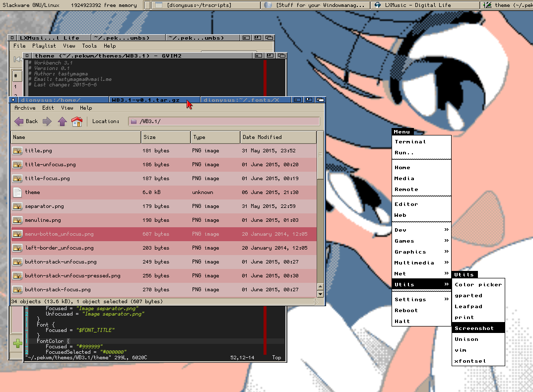Click the title.png file icon
Image resolution: width=533 pixels, height=392 pixels.
tap(17, 151)
